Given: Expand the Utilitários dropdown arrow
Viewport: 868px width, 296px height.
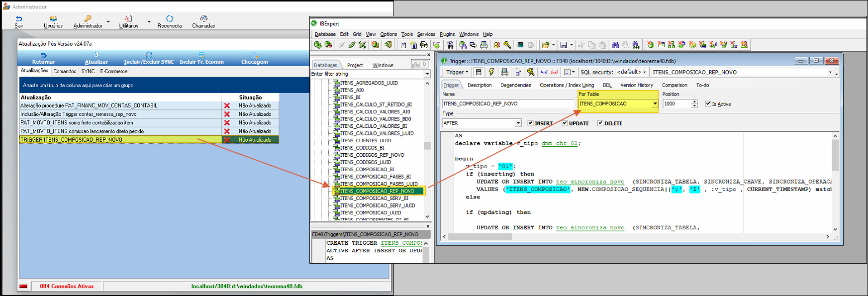Looking at the screenshot, I should (x=149, y=22).
